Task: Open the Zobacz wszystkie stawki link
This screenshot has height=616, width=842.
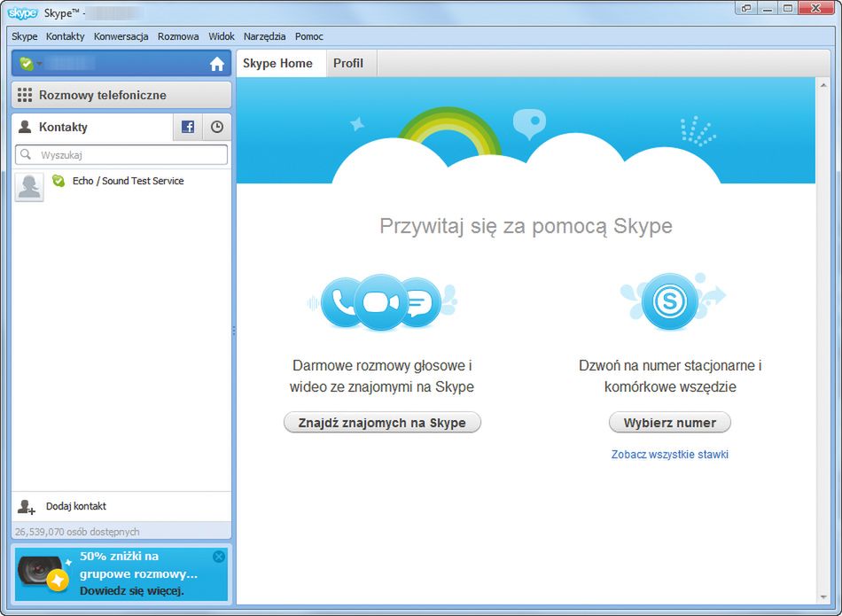Action: 670,455
